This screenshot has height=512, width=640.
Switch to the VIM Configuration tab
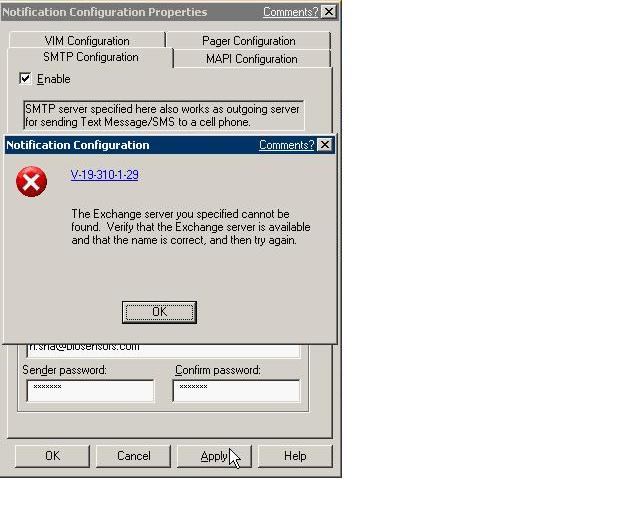[x=87, y=41]
